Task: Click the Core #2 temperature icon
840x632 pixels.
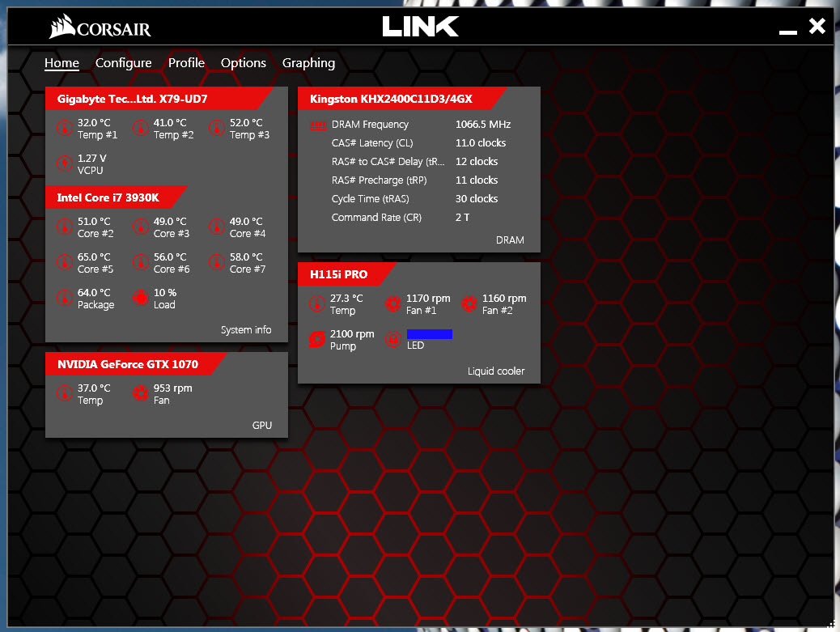Action: click(x=65, y=227)
